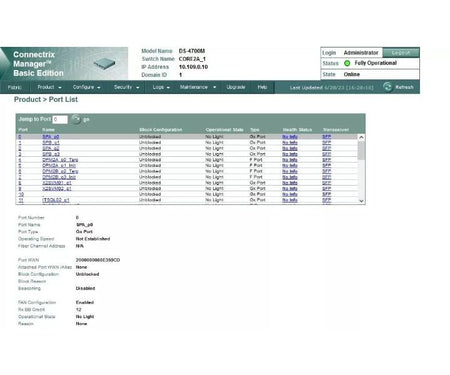Open the port name link in row 3
Viewport: 450px width, 375px height.
click(x=51, y=154)
